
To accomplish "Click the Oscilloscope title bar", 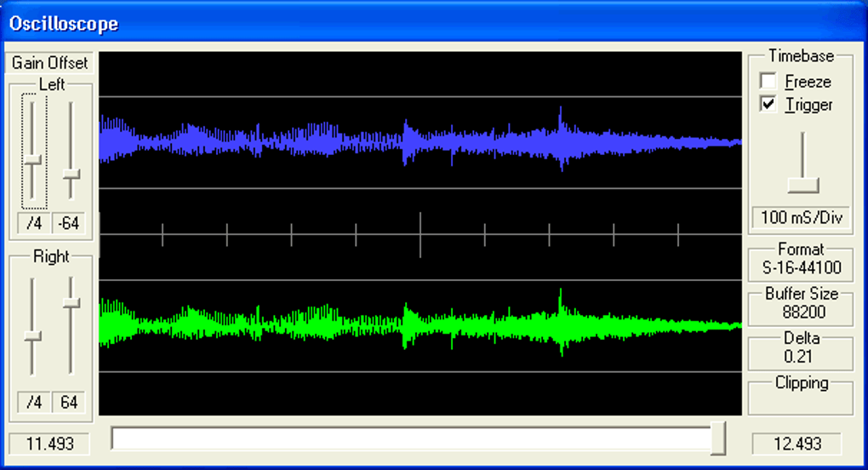I will tap(434, 23).
